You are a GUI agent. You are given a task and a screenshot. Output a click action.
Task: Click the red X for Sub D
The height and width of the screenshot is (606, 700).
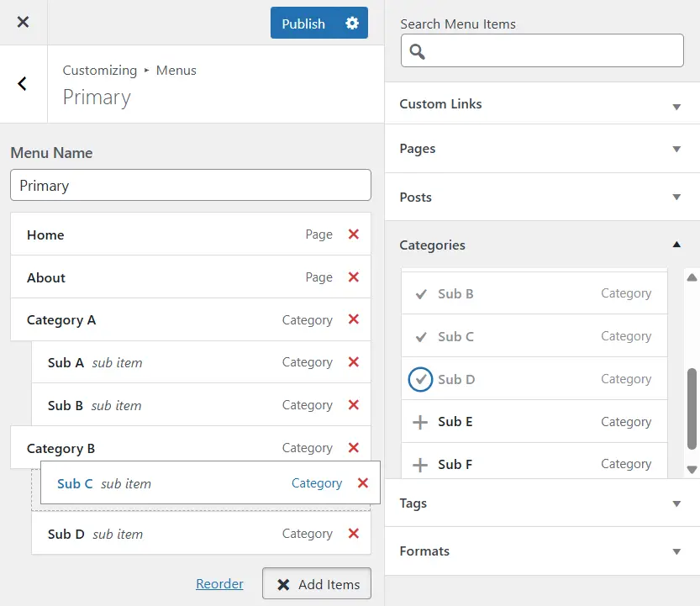click(354, 534)
